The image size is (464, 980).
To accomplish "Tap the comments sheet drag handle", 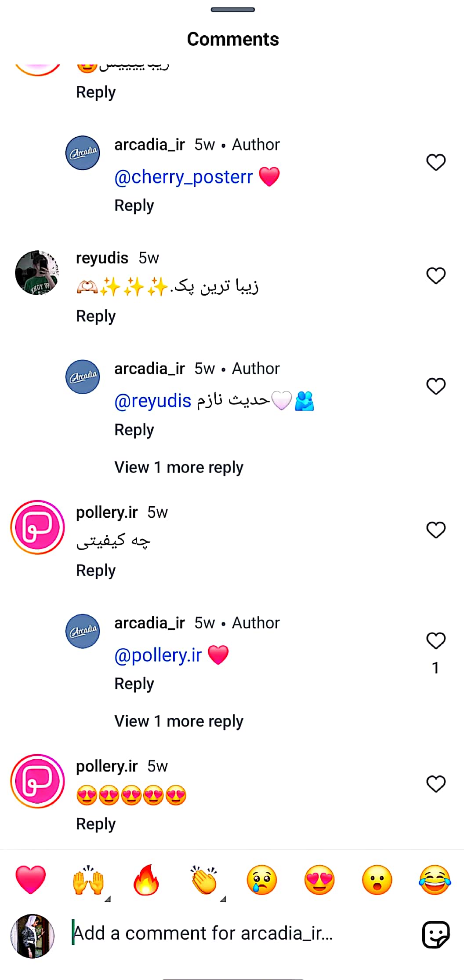I will [x=233, y=10].
